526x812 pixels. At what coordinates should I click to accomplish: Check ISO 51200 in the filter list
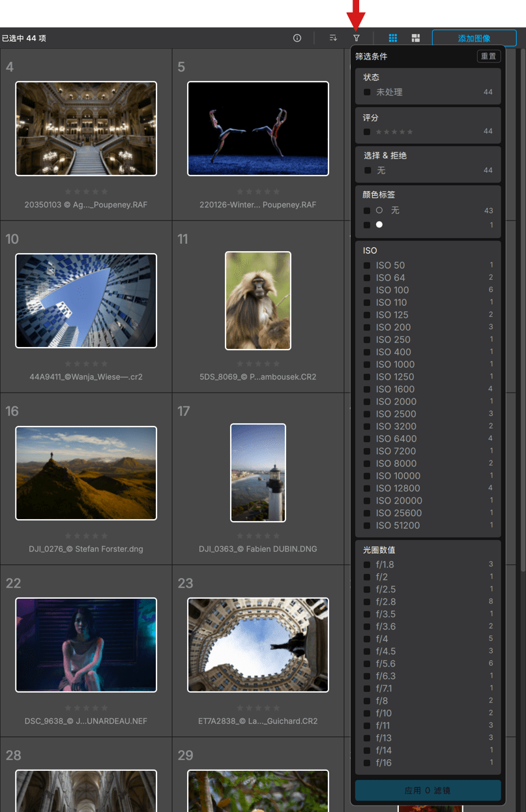tap(367, 526)
